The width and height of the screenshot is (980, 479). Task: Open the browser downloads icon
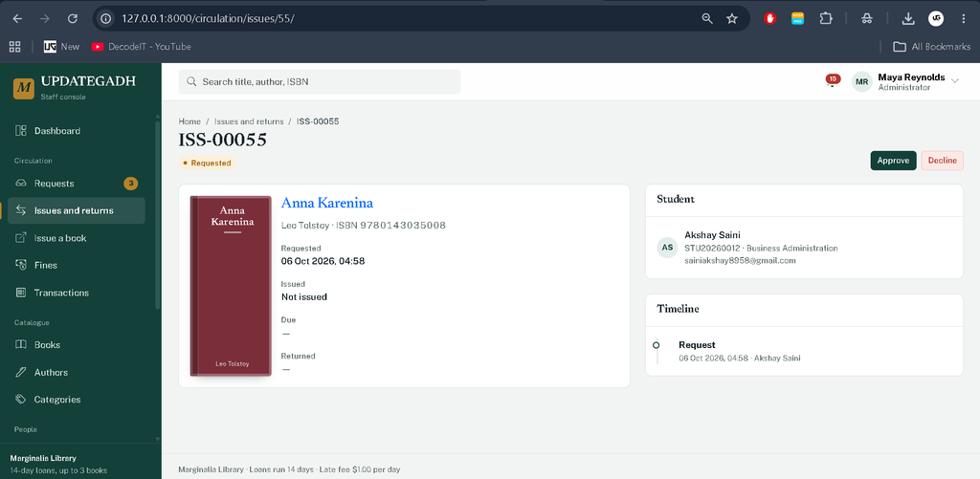(908, 19)
